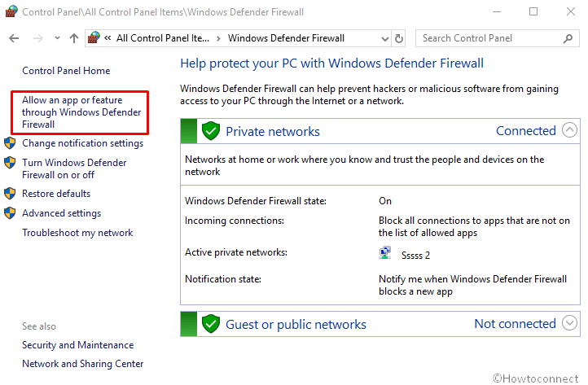Click the Guest or public networks heading
Viewport: 588px width, 385px height.
pyautogui.click(x=296, y=324)
